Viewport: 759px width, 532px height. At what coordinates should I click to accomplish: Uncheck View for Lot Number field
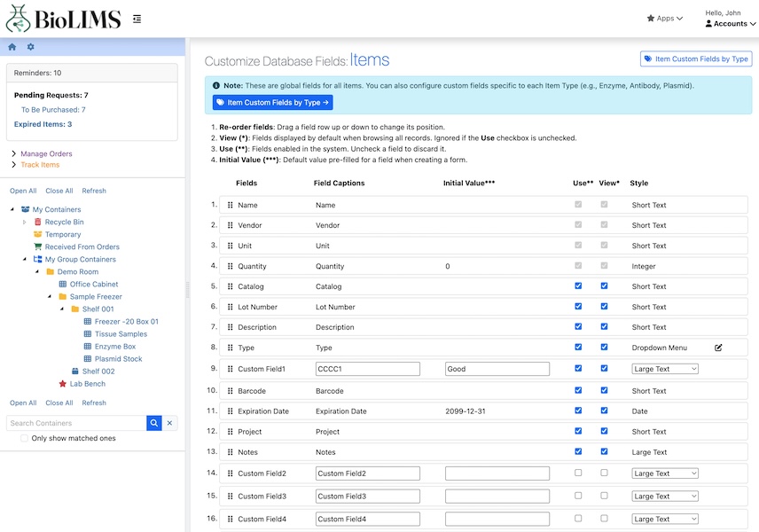click(604, 307)
